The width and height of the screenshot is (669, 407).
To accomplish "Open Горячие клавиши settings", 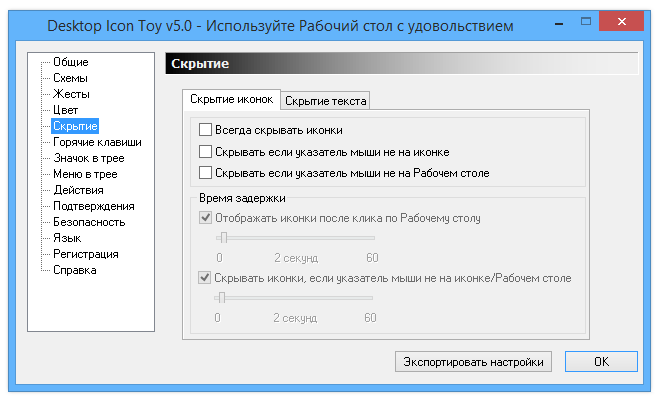I will [x=97, y=142].
